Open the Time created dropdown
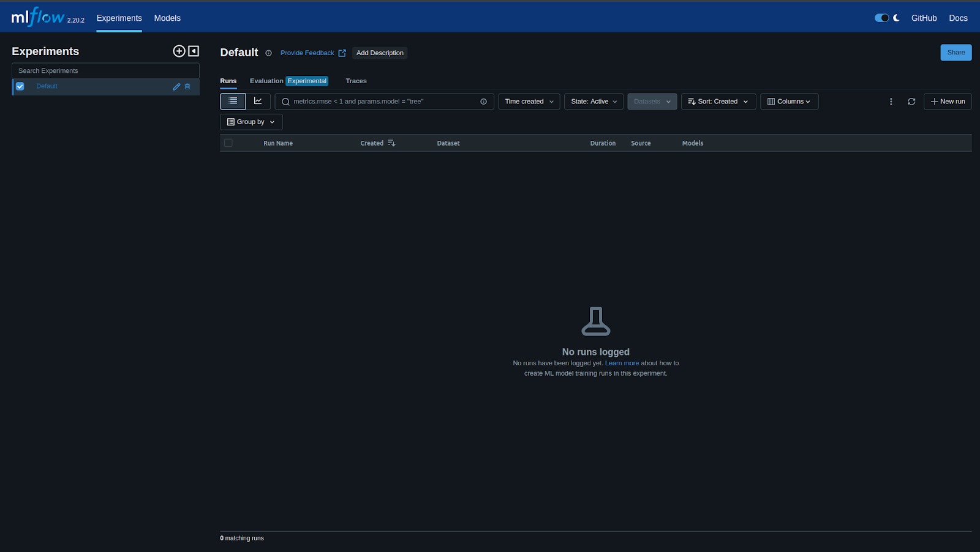Image resolution: width=980 pixels, height=552 pixels. click(529, 102)
